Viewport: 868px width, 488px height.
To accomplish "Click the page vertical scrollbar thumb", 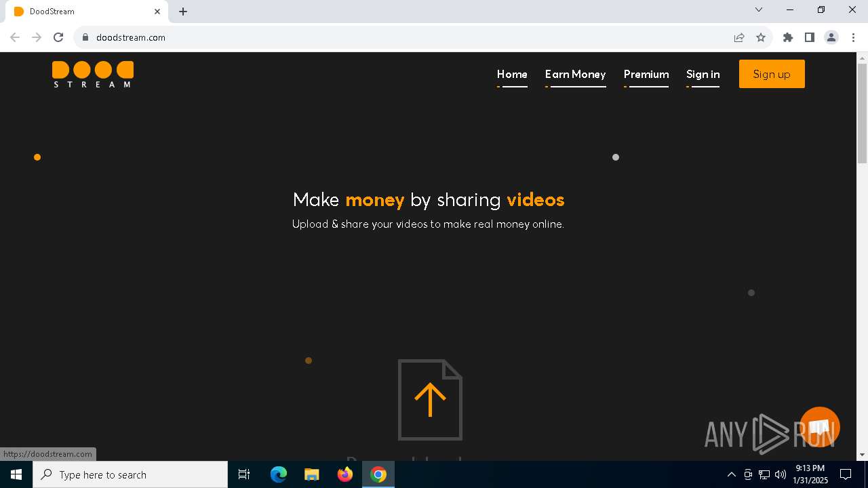I will pyautogui.click(x=862, y=113).
